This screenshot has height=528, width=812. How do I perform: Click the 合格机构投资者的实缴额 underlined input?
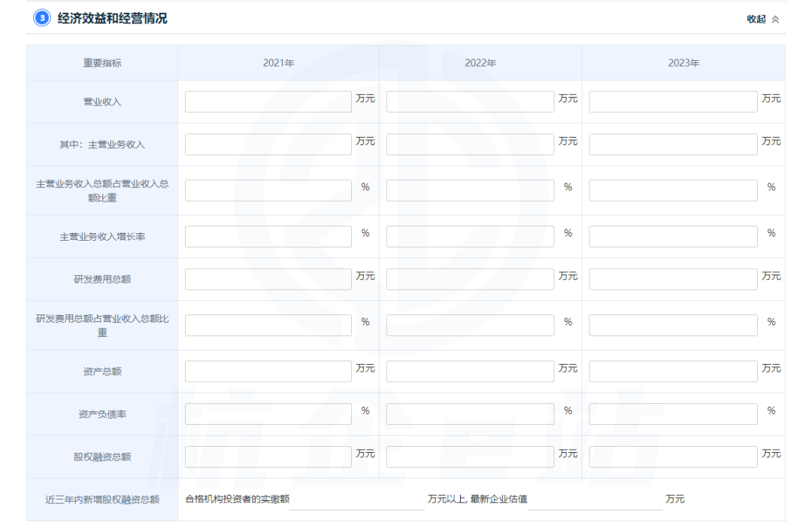pyautogui.click(x=357, y=500)
